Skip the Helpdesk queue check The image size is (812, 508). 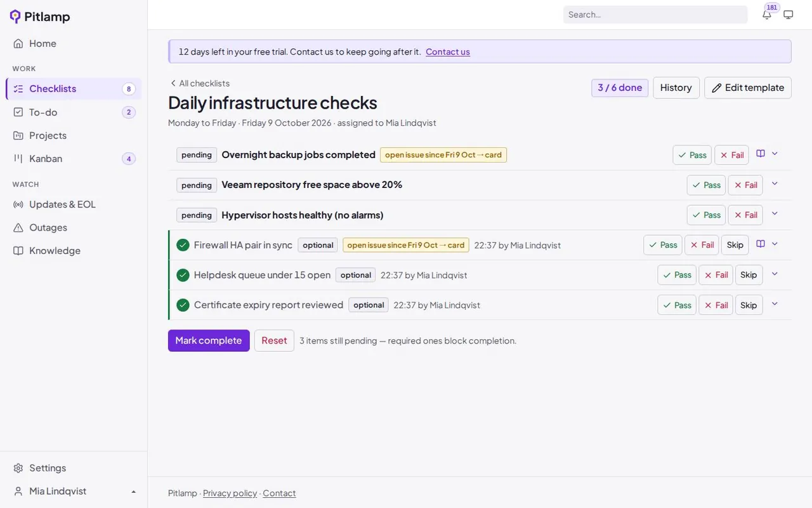(x=749, y=275)
